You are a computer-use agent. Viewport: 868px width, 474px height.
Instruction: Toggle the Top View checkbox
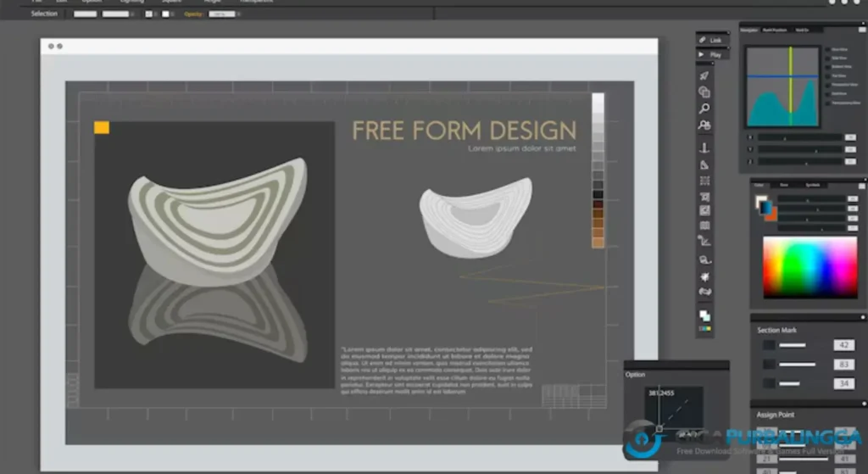pyautogui.click(x=827, y=75)
